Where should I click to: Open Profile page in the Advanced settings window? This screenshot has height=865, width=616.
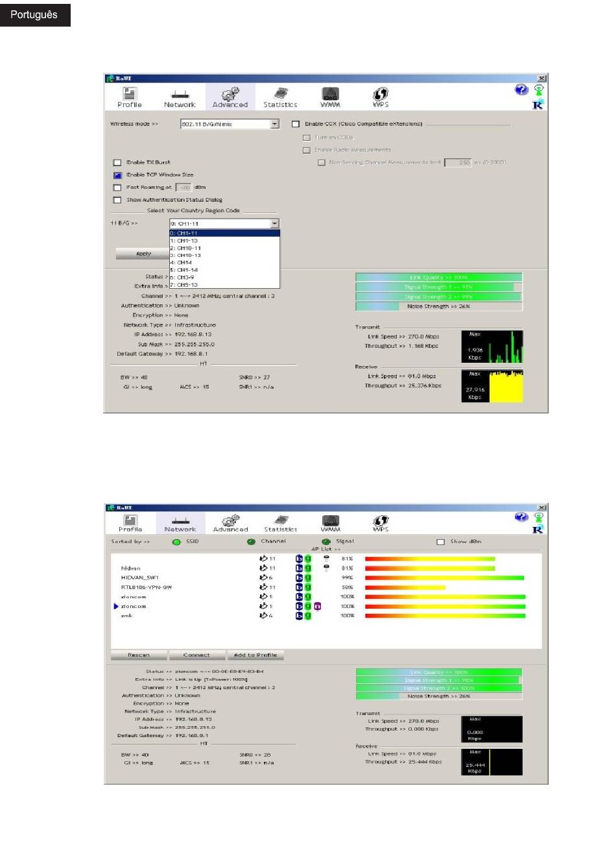point(130,97)
